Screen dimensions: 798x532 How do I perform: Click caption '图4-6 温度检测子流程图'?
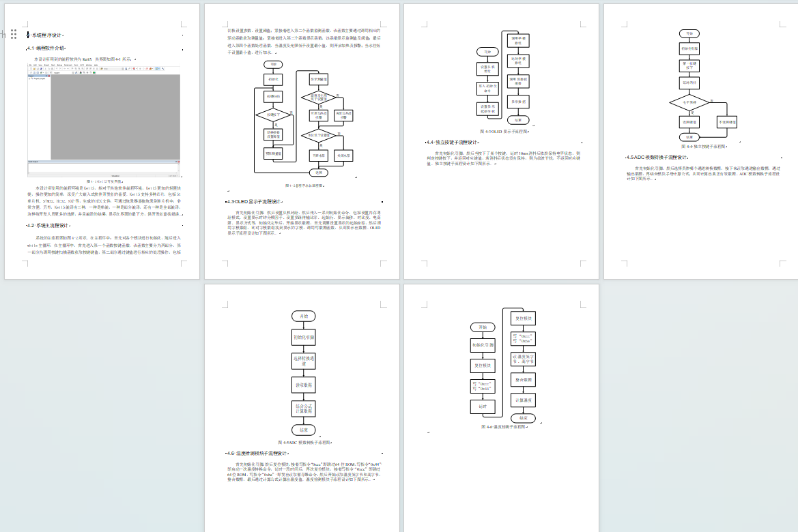[x=504, y=427]
